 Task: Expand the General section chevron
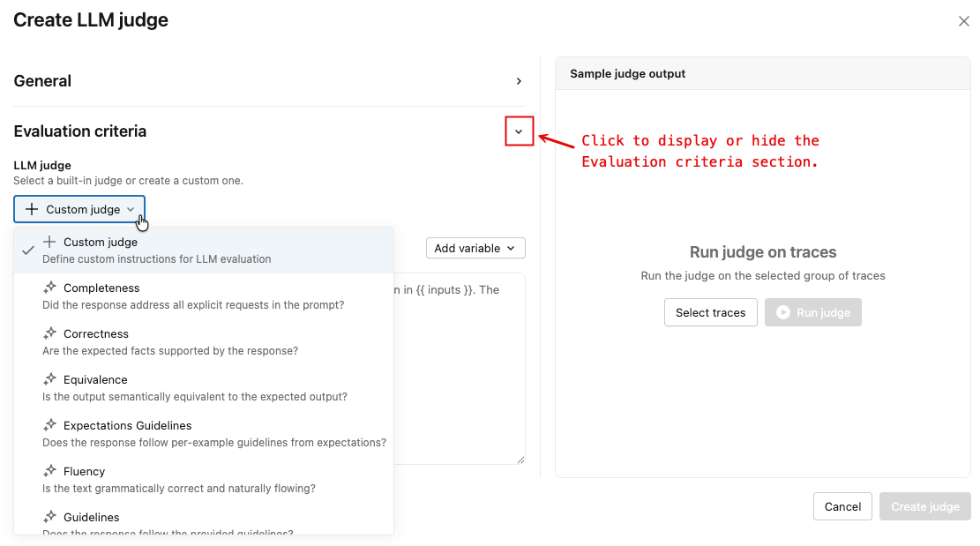tap(519, 81)
